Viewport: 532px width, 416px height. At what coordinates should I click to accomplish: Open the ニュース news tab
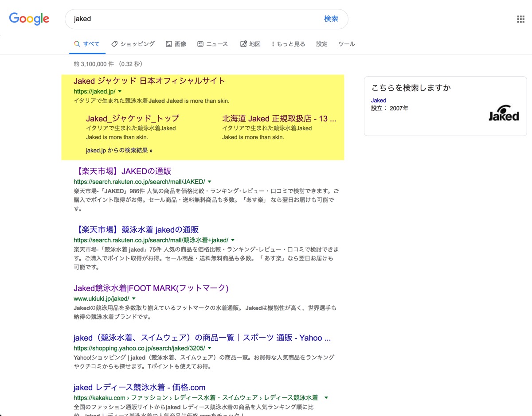point(213,44)
